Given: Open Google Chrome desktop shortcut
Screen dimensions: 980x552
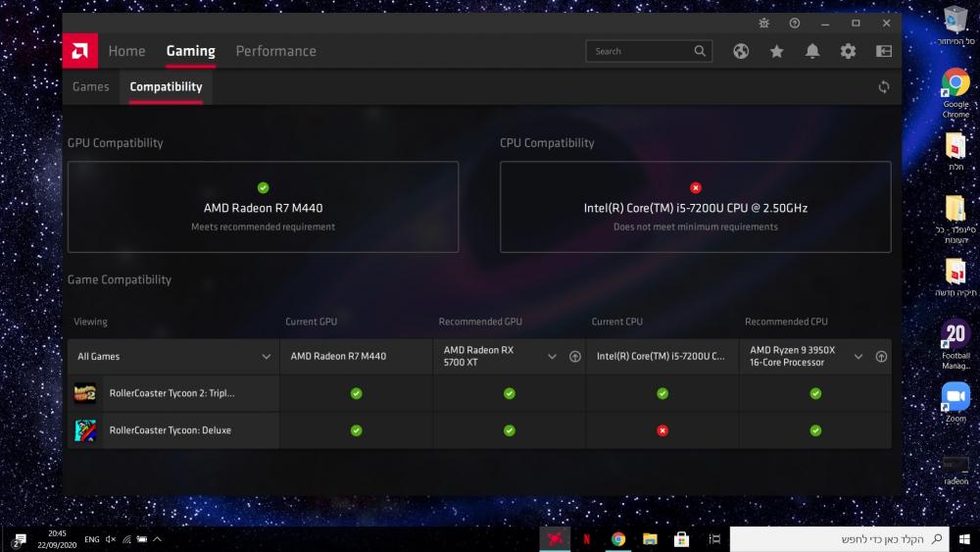Looking at the screenshot, I should tap(955, 92).
